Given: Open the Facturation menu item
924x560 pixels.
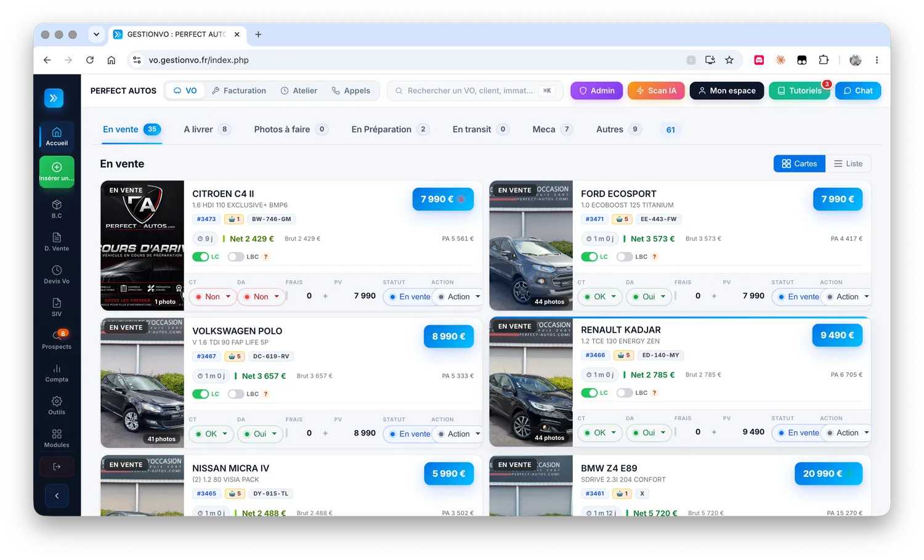Looking at the screenshot, I should point(239,91).
